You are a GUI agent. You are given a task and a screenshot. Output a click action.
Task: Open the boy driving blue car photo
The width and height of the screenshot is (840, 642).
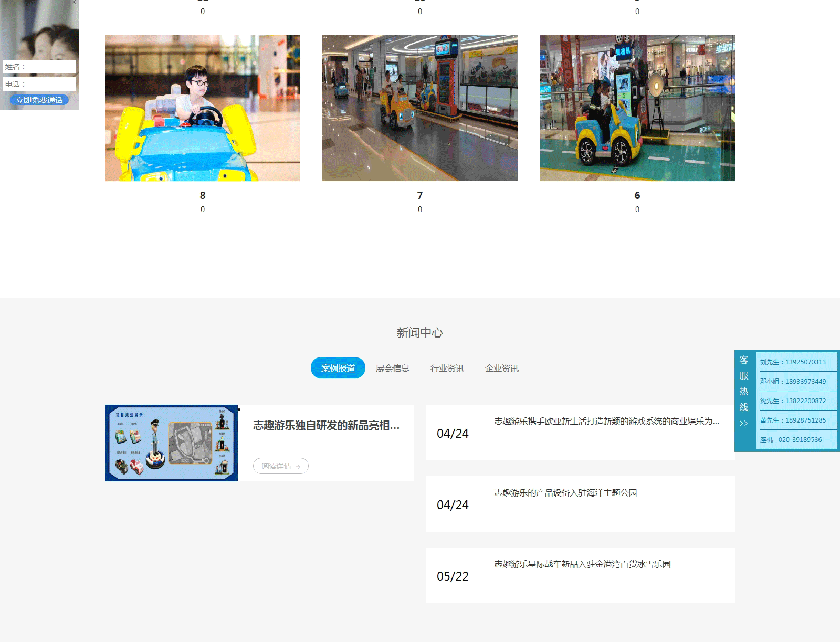pos(203,108)
